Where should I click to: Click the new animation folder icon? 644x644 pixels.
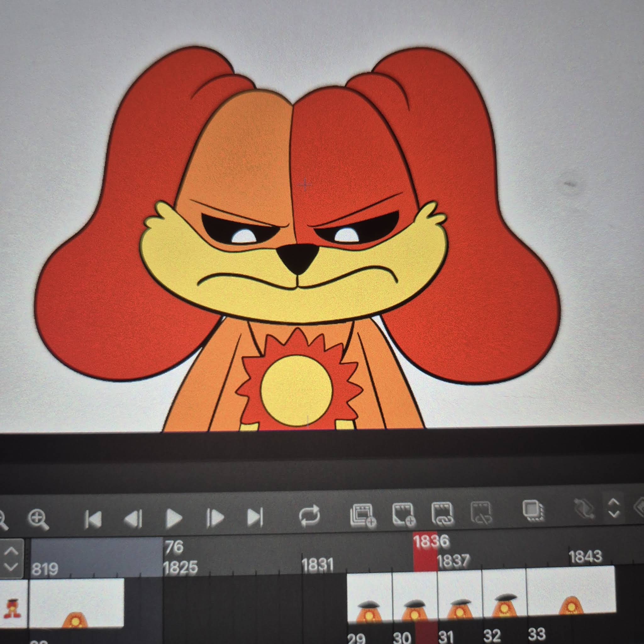click(363, 516)
